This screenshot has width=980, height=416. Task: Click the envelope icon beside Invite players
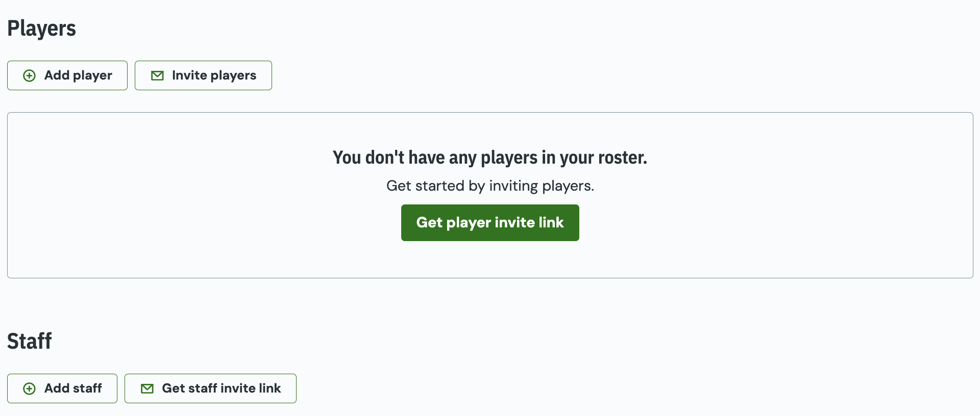pyautogui.click(x=157, y=76)
